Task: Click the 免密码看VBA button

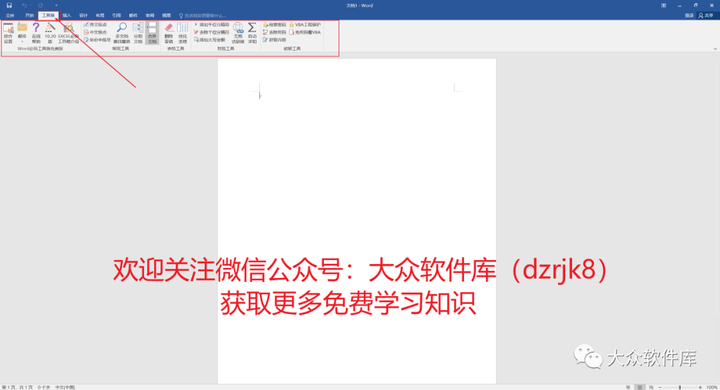Action: [x=305, y=32]
